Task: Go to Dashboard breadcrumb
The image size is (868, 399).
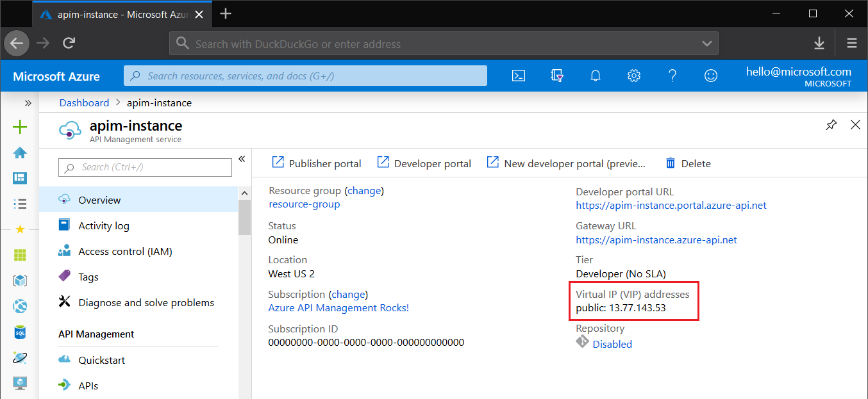Action: (x=84, y=102)
